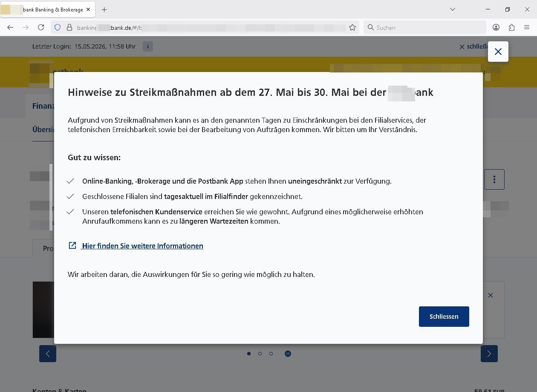Open the tracking protection shield icon
Viewport: 537px width, 392px height.
(58, 27)
